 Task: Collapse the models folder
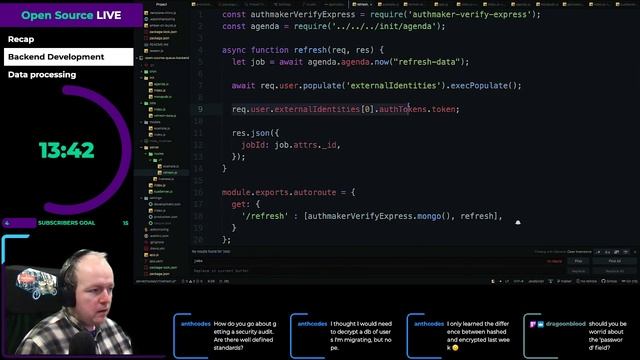[x=142, y=122]
